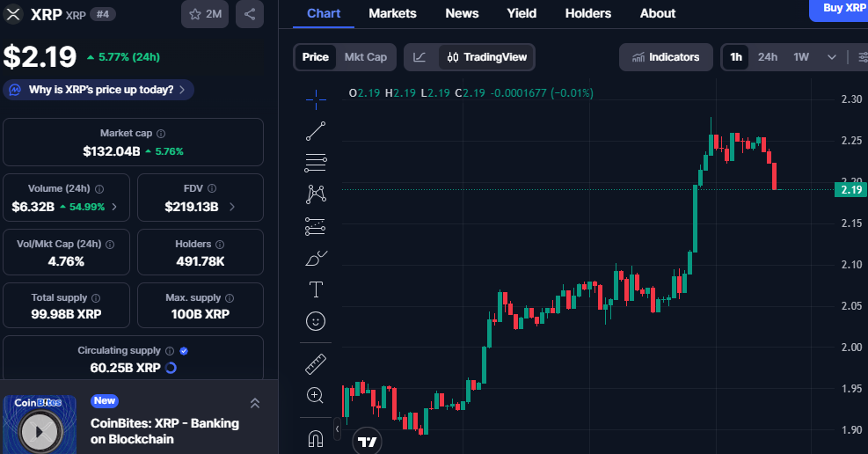Select the brush drawing tool
Viewport: 868px width, 454px height.
316,258
